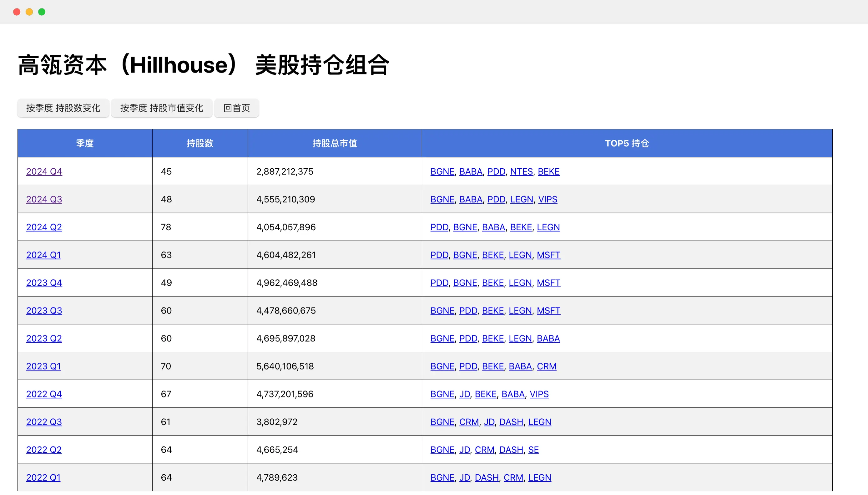This screenshot has width=868, height=495.
Task: Click BEKE in the 2024 Q2 row
Action: (x=521, y=227)
